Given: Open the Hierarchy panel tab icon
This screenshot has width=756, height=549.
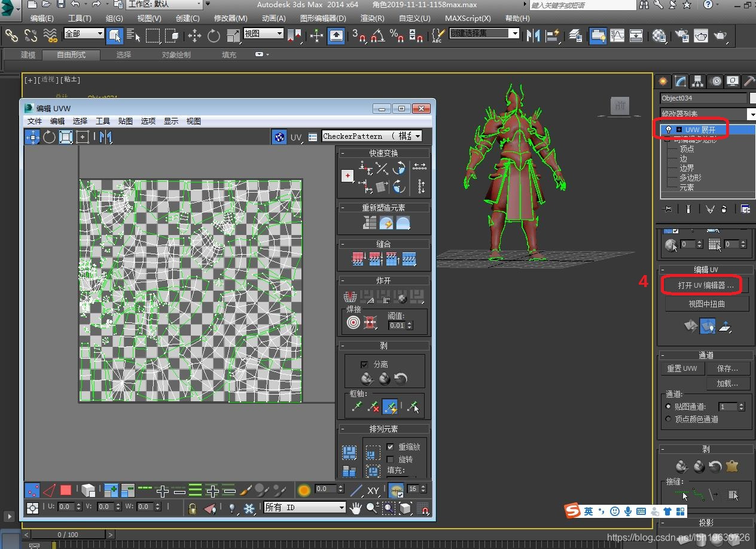Looking at the screenshot, I should [x=697, y=81].
